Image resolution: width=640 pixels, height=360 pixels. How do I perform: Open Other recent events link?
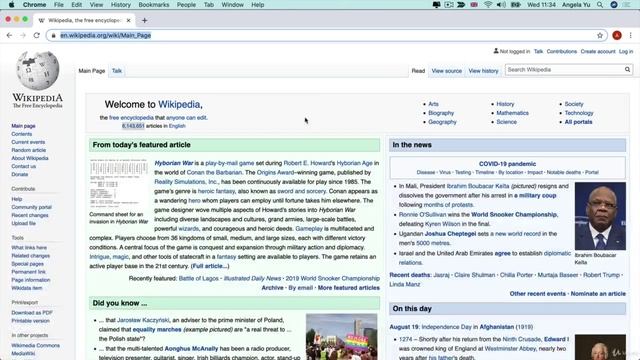point(538,293)
